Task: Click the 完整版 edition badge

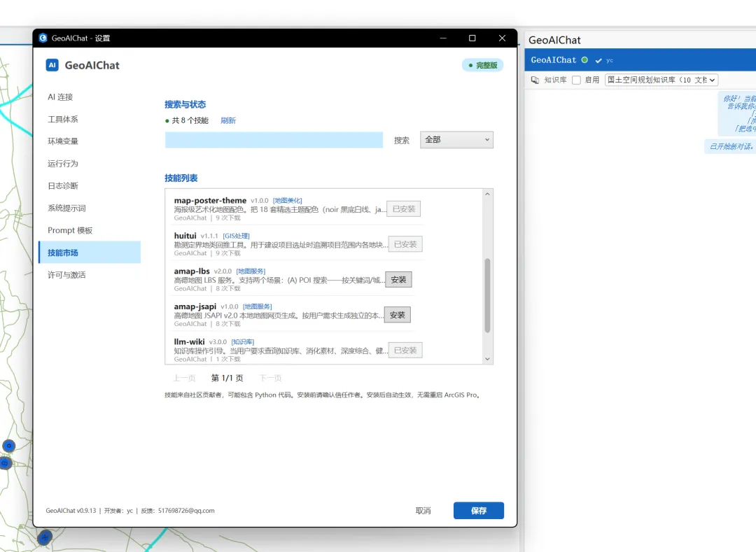Action: 482,65
